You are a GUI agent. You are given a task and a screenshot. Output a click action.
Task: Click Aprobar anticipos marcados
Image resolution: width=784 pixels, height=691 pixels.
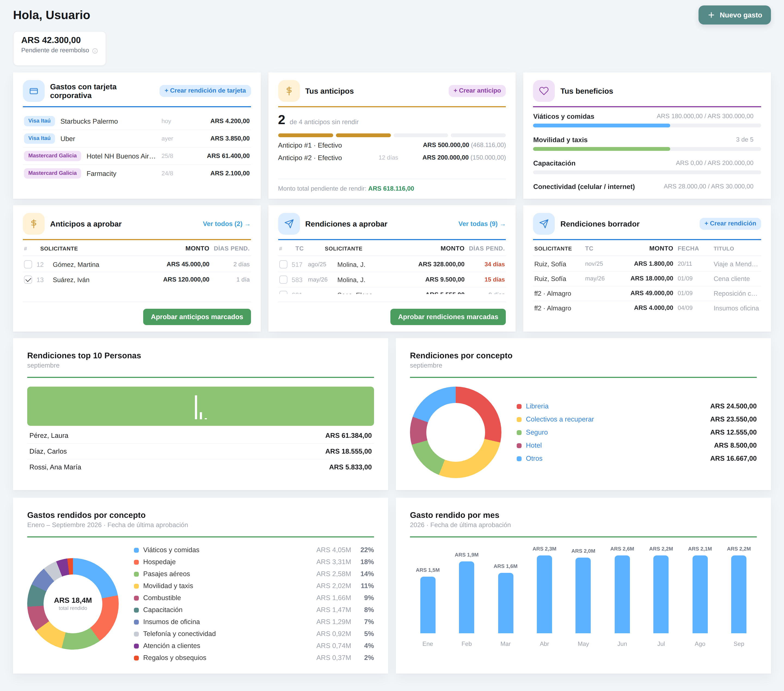(197, 317)
